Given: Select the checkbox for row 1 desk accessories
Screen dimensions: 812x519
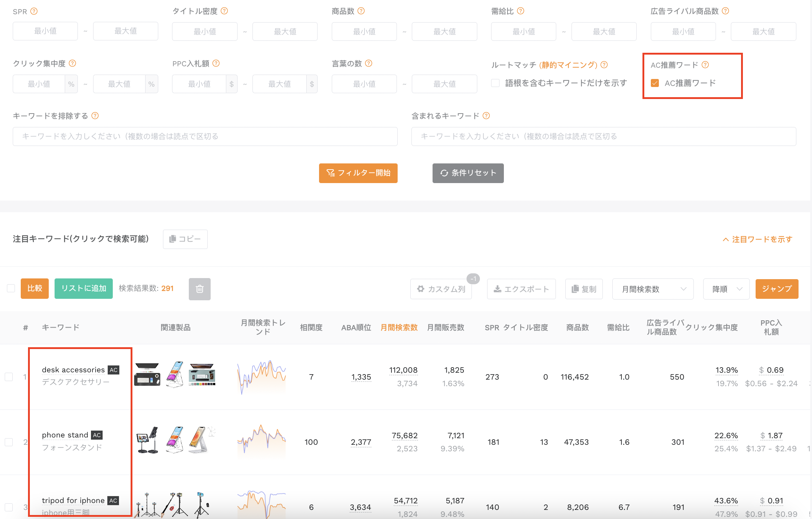Looking at the screenshot, I should (9, 377).
